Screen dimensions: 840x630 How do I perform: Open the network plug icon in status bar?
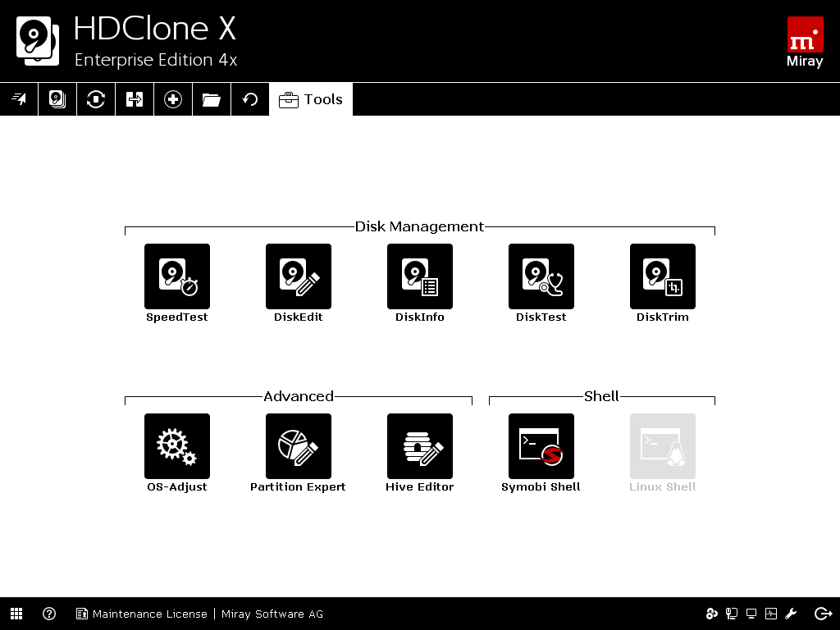[732, 614]
